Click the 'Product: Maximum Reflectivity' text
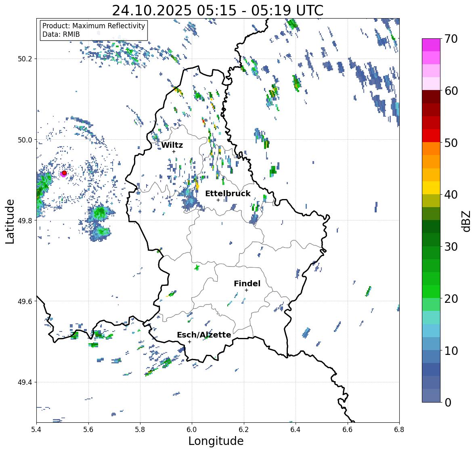This screenshot has width=476, height=451. point(94,26)
